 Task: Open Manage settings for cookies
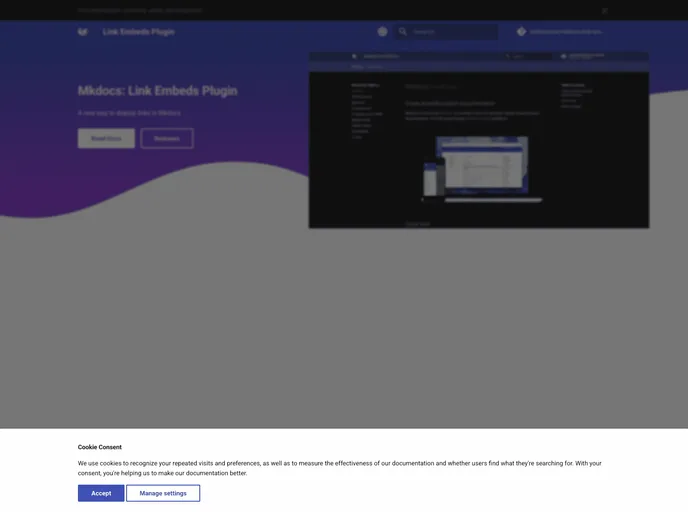(x=163, y=493)
